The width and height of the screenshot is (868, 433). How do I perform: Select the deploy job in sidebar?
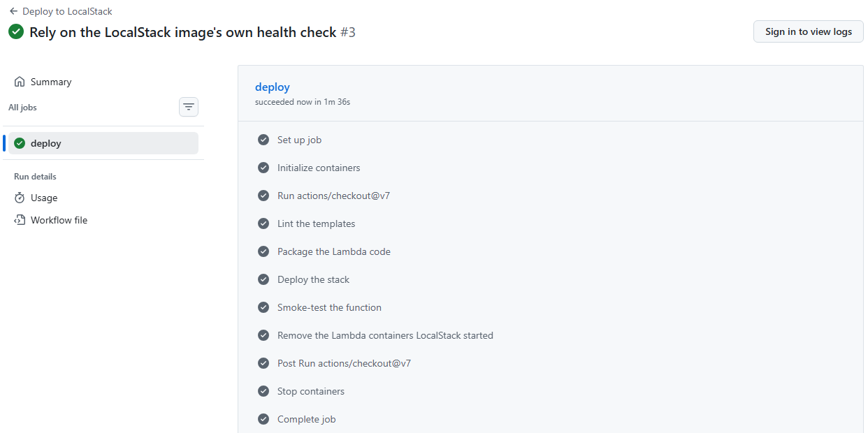click(x=103, y=143)
